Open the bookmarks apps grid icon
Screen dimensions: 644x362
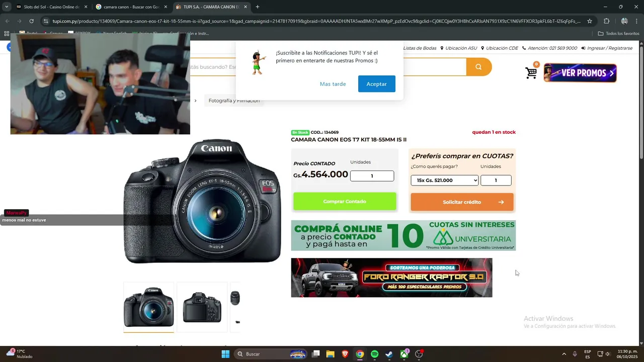tap(7, 34)
